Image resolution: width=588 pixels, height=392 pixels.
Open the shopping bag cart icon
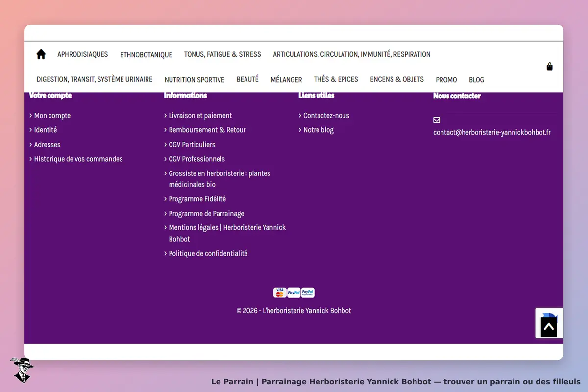coord(550,67)
